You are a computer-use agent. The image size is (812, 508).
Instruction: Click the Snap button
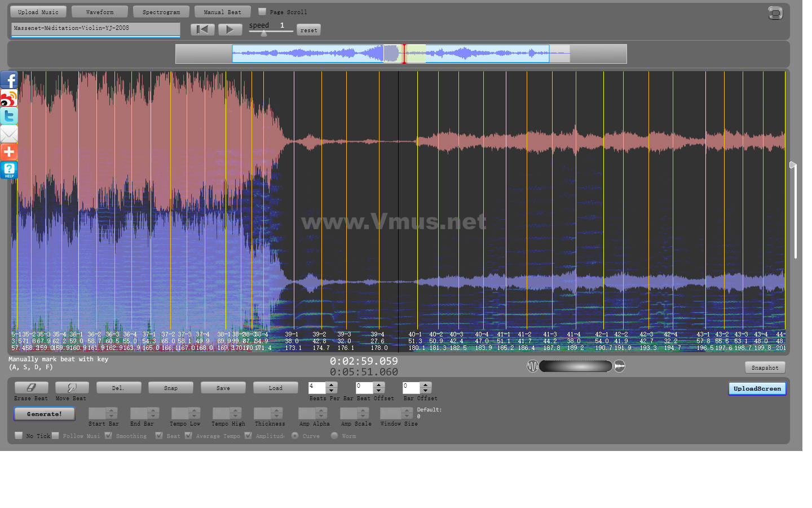[171, 388]
